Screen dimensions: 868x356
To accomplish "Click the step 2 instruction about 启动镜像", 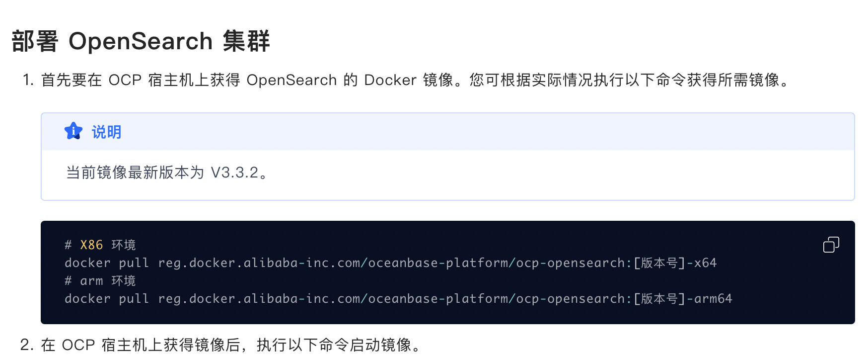I will tap(231, 345).
